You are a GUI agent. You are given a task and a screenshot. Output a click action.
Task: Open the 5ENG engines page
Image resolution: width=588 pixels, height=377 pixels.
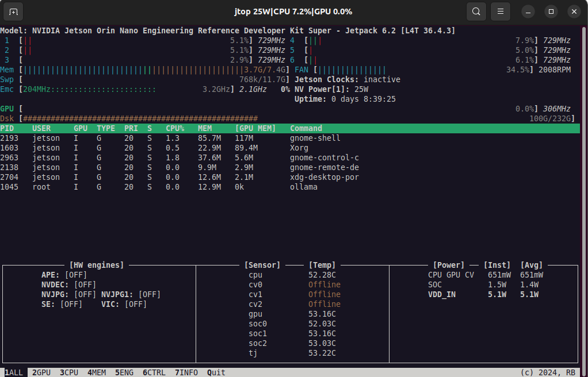point(124,372)
